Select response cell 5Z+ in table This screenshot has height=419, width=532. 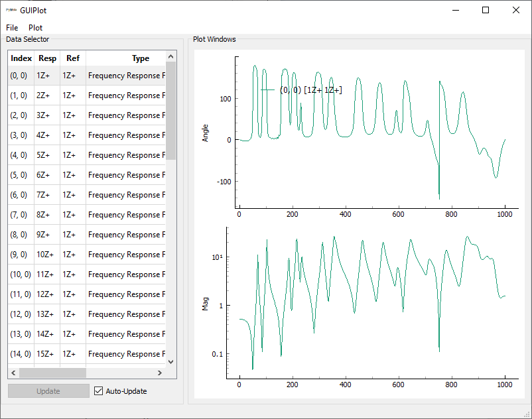tap(47, 155)
